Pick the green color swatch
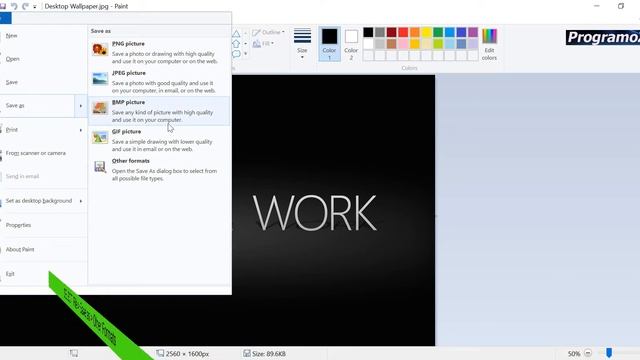This screenshot has height=360, width=640. click(x=438, y=32)
